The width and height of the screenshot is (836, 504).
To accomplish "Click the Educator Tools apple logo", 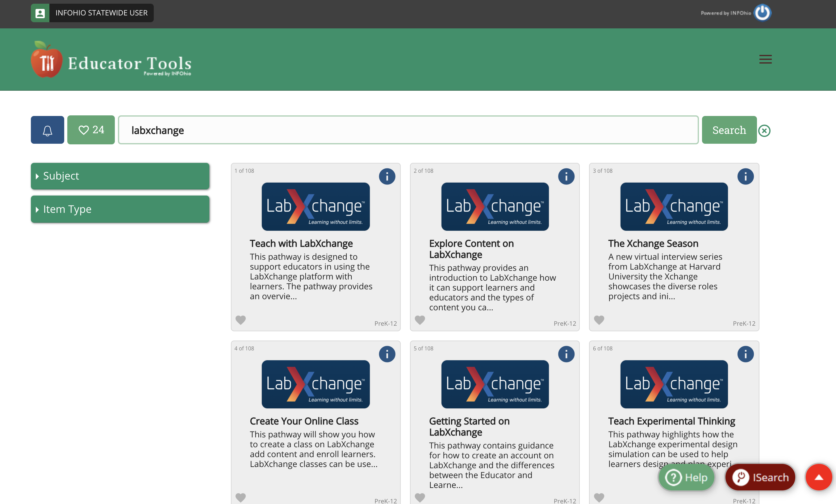I will click(x=47, y=59).
